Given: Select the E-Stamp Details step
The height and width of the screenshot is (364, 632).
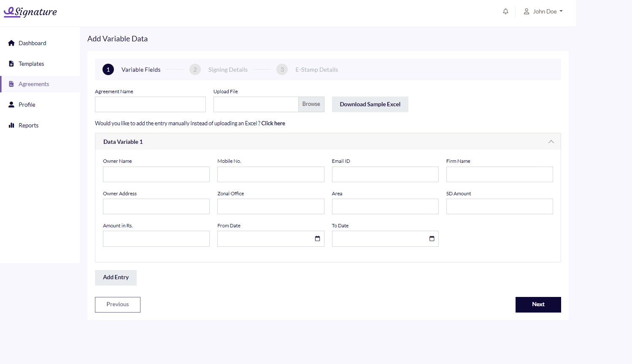Looking at the screenshot, I should (x=316, y=70).
